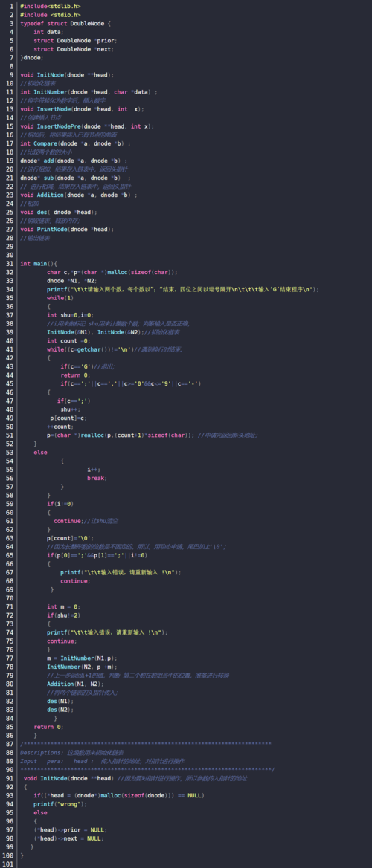
Task: Click line number 91 in the gutter
Action: 10,778
